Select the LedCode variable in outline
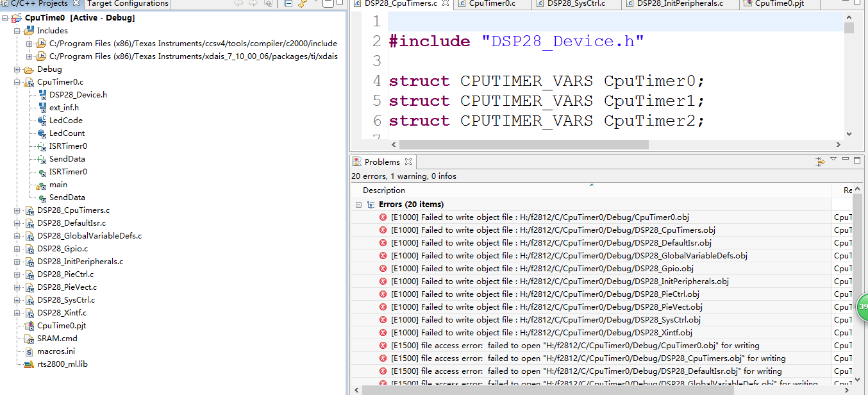The image size is (868, 395). 66,121
